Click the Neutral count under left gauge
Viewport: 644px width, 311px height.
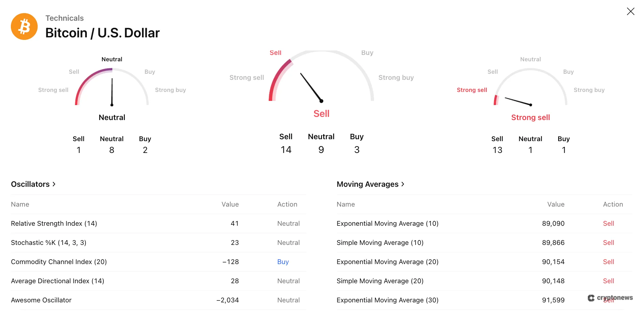pos(112,150)
